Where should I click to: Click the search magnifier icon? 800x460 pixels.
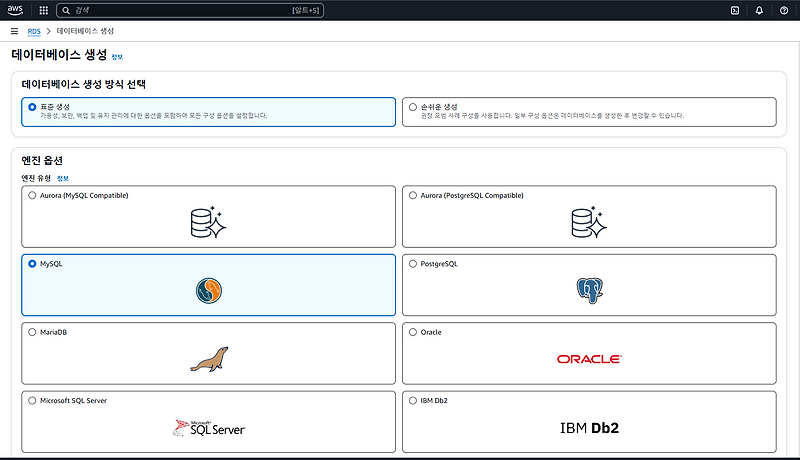point(66,10)
